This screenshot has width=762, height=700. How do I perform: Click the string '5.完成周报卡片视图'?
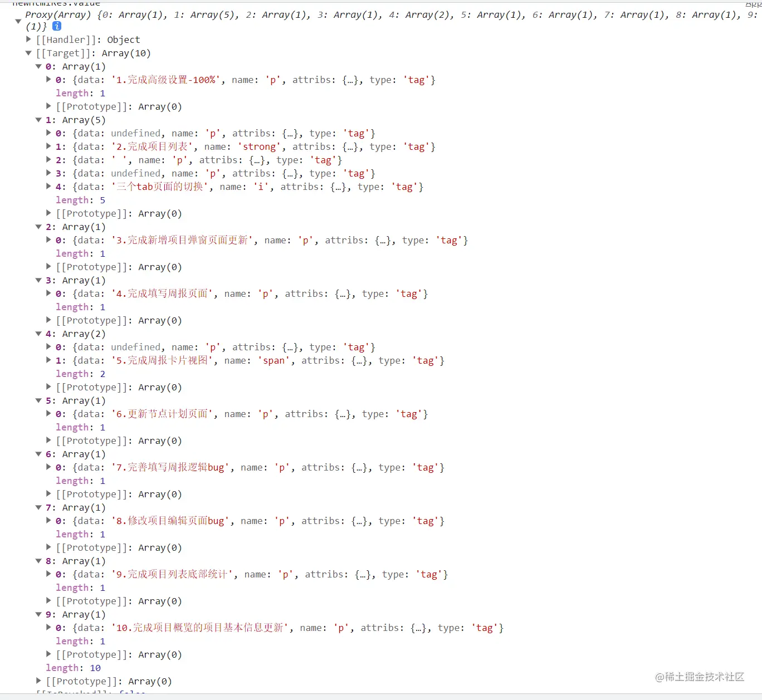(162, 360)
